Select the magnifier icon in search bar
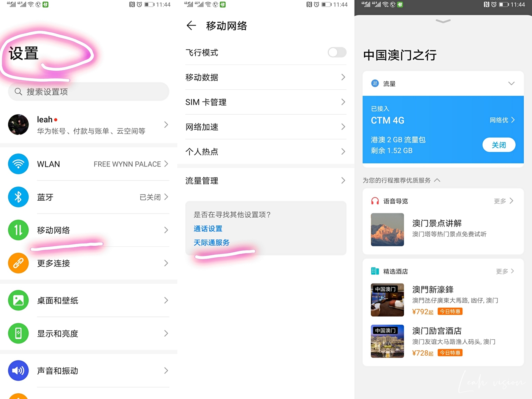Viewport: 532px width, 399px height. (x=18, y=92)
